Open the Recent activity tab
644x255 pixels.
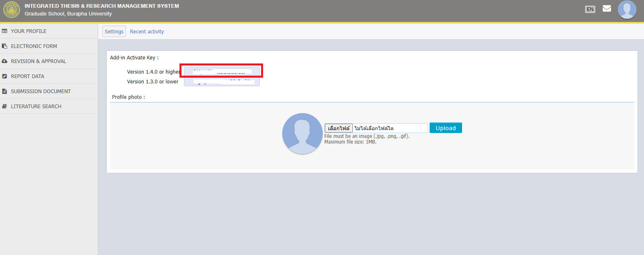point(147,32)
